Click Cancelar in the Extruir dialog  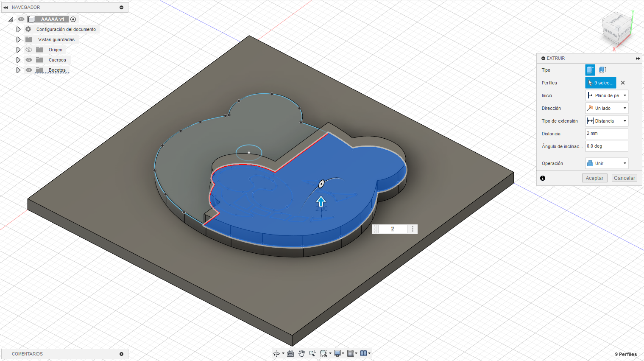[624, 178]
